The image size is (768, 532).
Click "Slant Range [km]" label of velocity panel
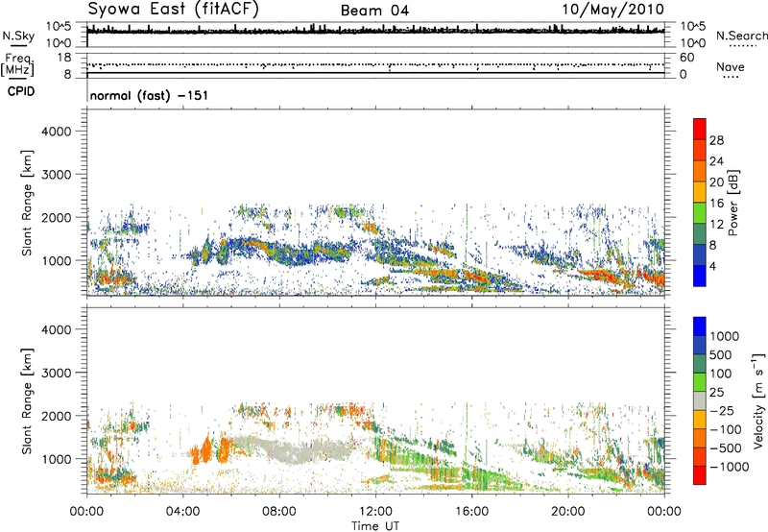tap(27, 400)
